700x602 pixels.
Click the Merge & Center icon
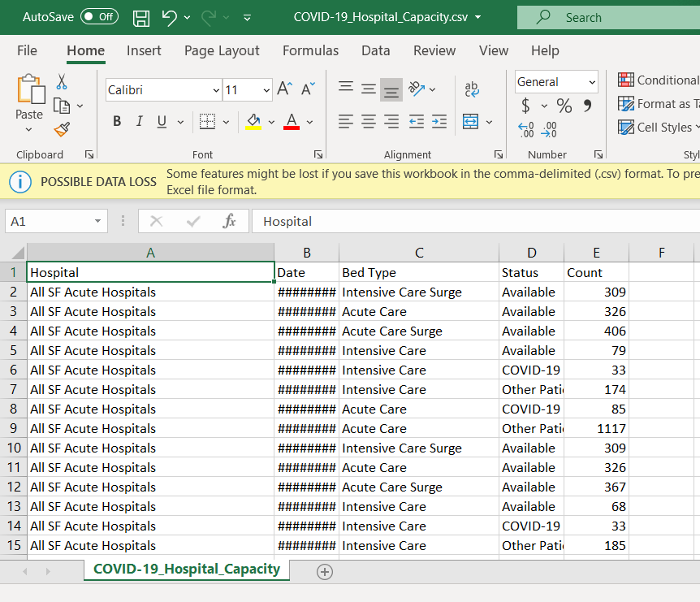point(471,122)
